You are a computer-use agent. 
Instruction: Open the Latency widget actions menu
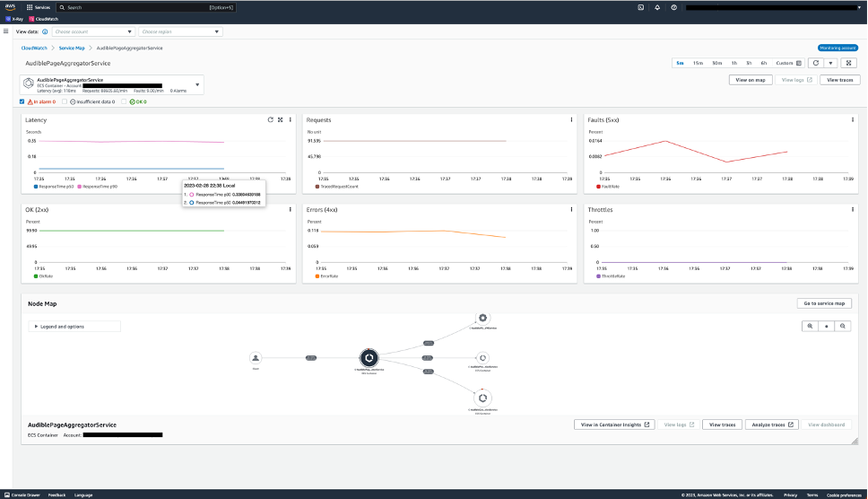click(x=290, y=119)
